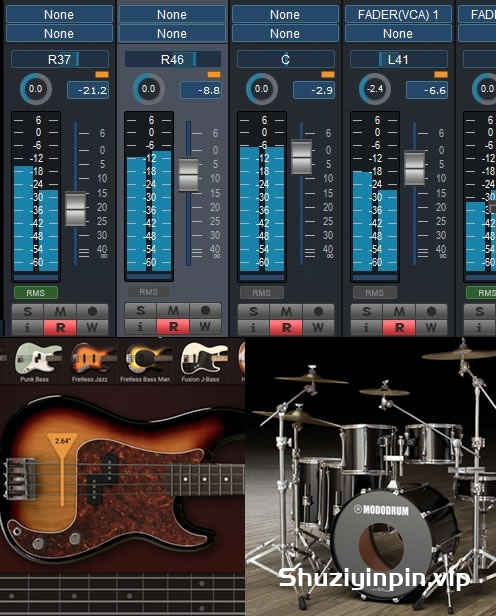Toggle automation read on C panned channel
Viewport: 496px width, 616px height.
286,327
